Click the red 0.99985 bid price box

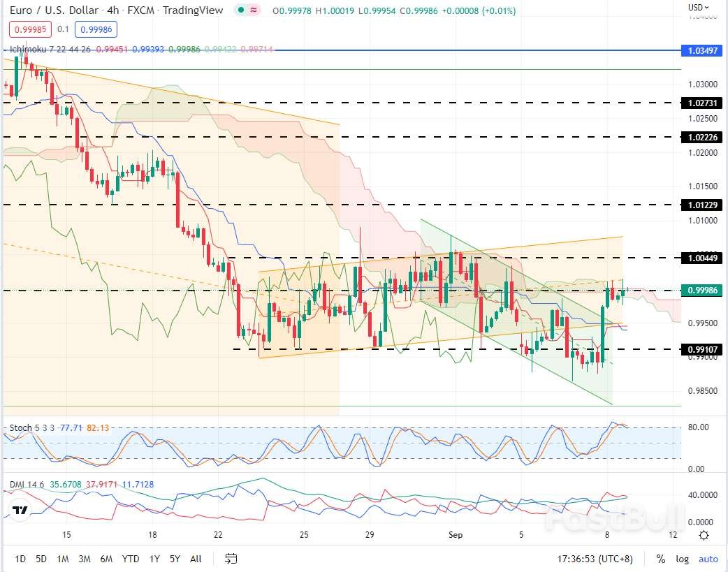coord(29,29)
